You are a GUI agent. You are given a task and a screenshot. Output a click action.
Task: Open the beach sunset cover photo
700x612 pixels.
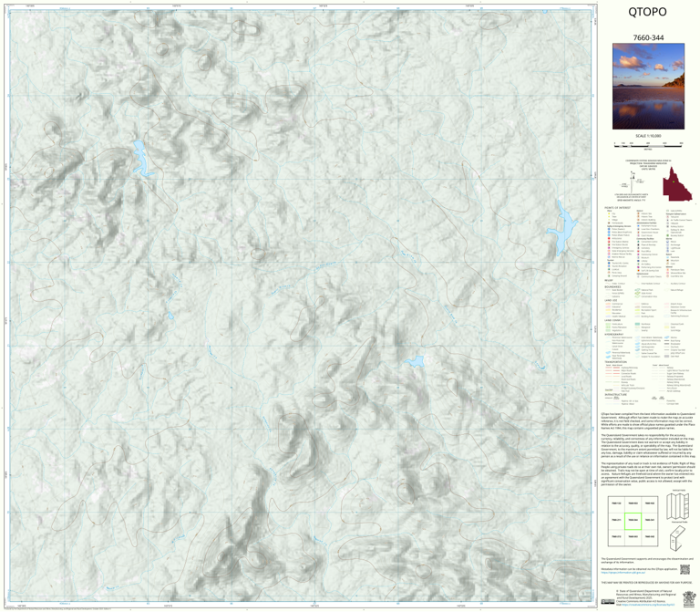coord(648,87)
